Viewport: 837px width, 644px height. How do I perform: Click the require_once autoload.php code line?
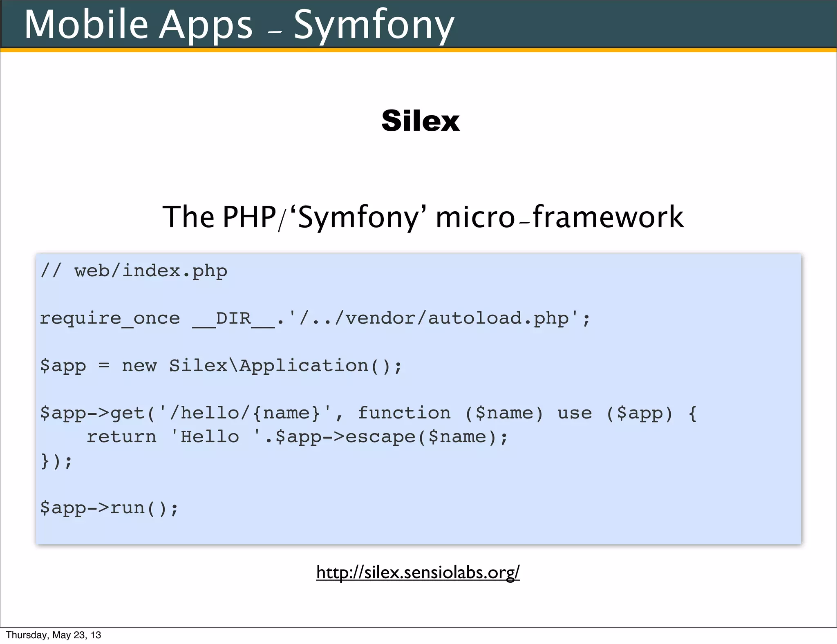[315, 319]
